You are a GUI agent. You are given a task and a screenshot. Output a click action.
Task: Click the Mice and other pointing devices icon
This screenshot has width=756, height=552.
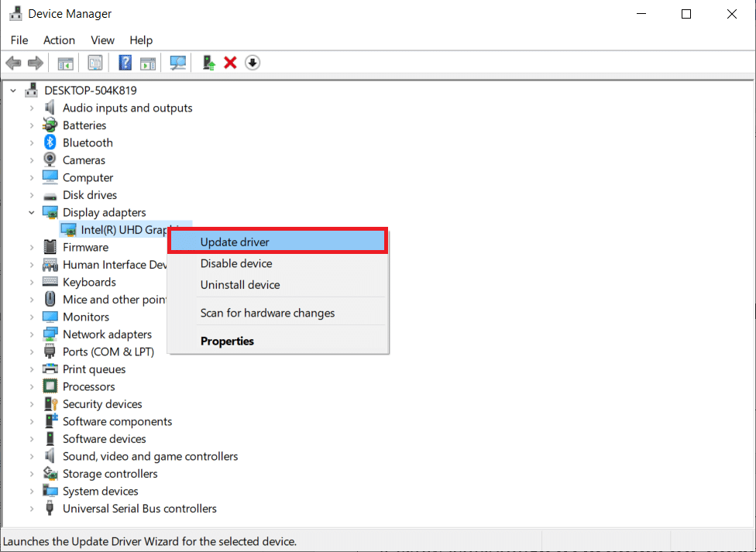[50, 299]
